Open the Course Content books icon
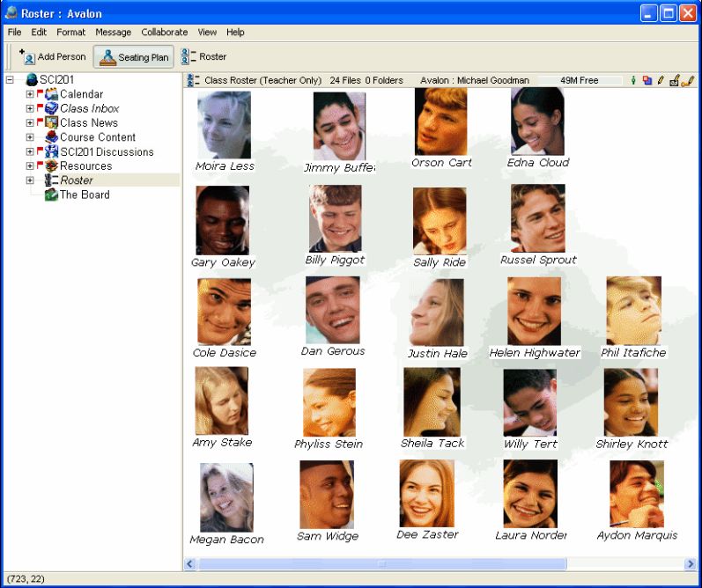The height and width of the screenshot is (588, 702). (52, 137)
